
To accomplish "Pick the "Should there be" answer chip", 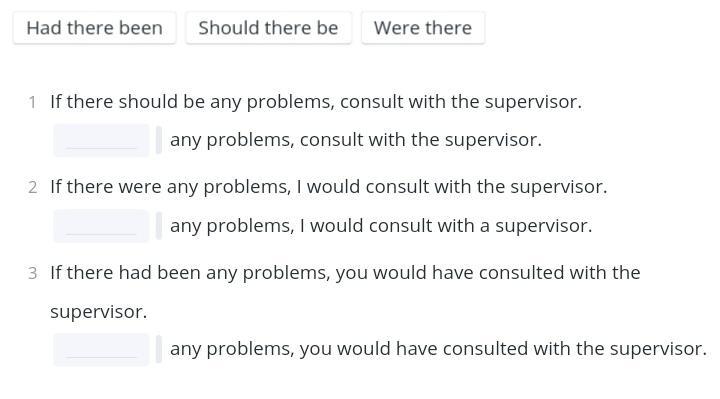I will pos(268,28).
